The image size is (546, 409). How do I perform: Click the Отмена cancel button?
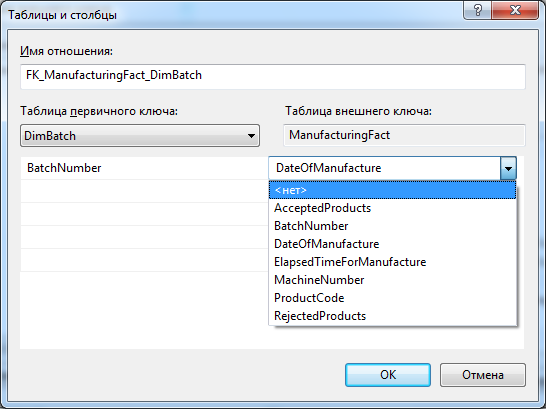click(x=483, y=375)
